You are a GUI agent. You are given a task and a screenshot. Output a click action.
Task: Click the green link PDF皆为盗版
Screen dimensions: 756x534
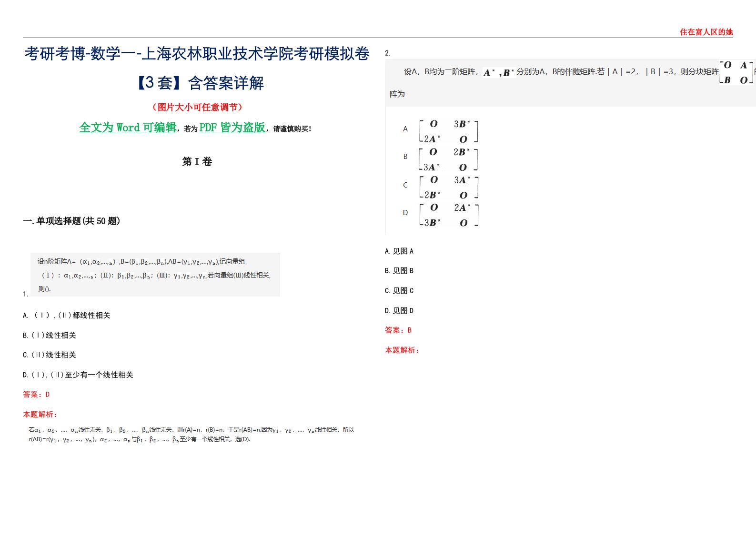coord(232,128)
